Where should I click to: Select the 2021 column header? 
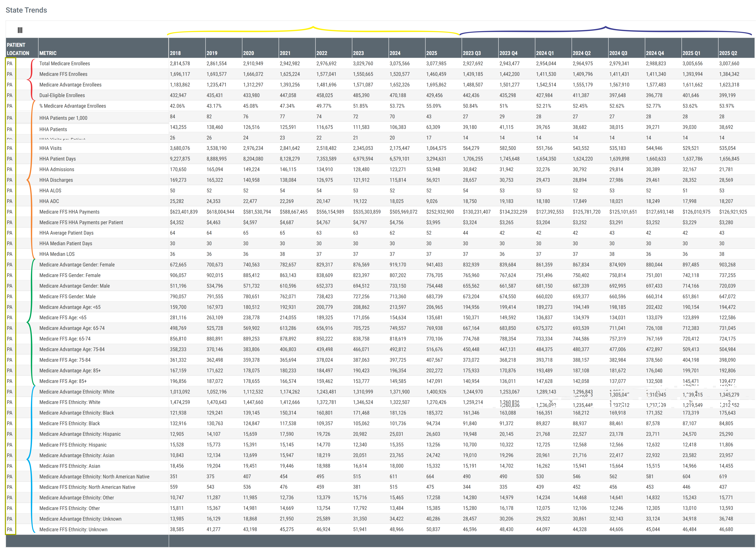[x=285, y=53]
